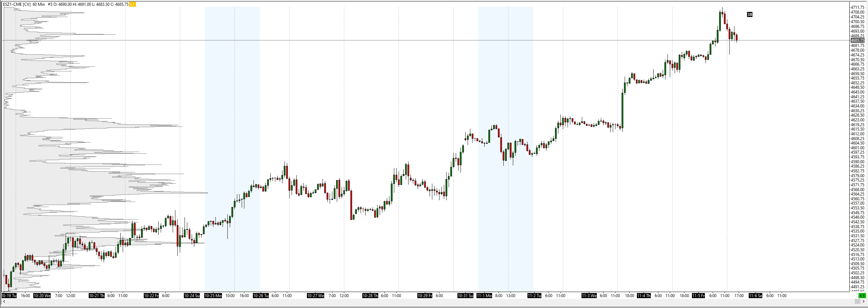Click the 11-5 Fr date marker

698,296
